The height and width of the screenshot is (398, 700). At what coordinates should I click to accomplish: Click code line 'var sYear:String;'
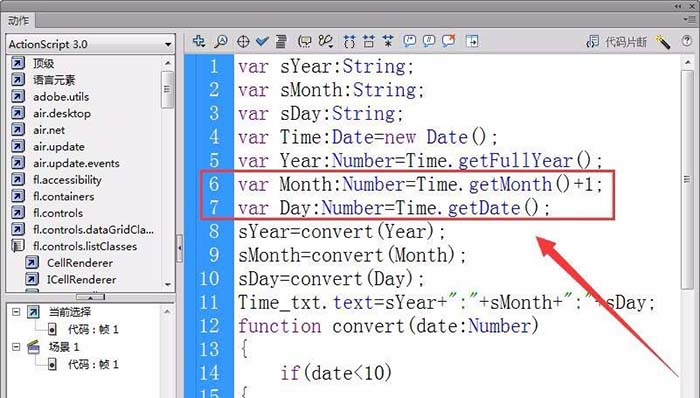(326, 66)
